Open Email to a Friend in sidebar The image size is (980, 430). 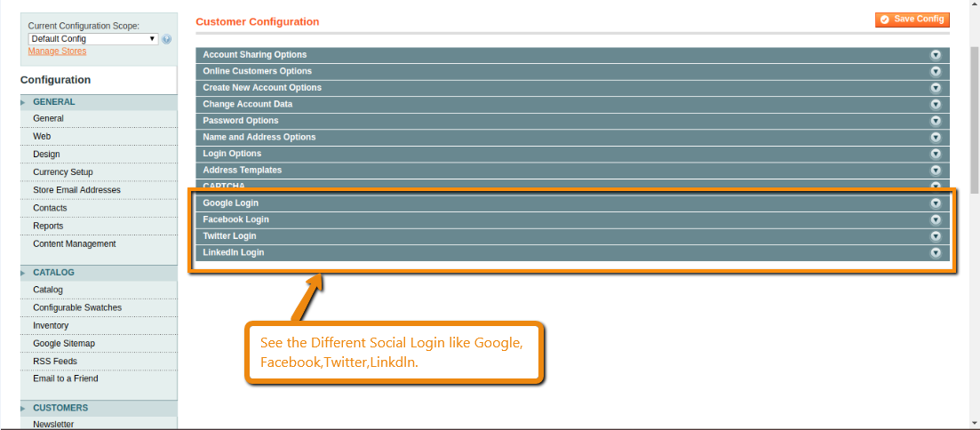[x=99, y=378]
